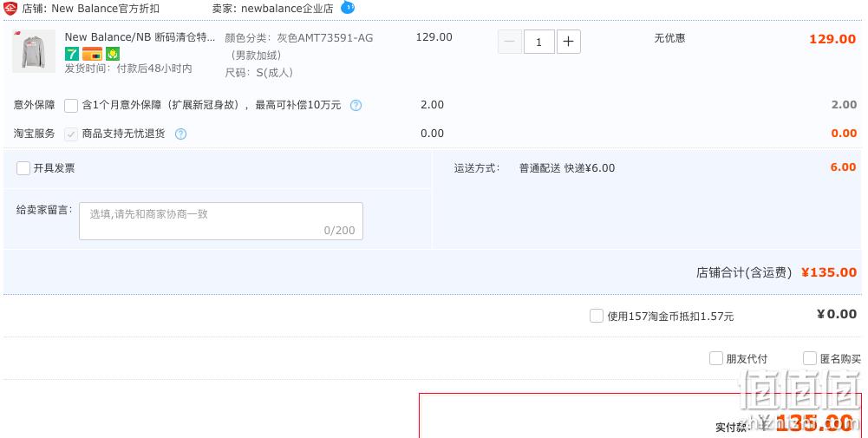Viewport: 868px width, 438px height.
Task: Click the quantity input field showing 1
Action: [x=538, y=42]
